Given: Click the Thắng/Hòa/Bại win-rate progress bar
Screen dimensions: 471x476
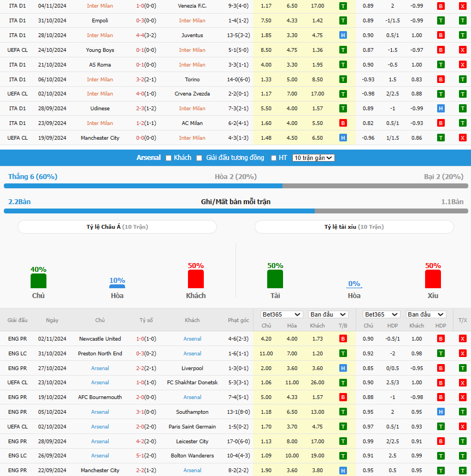Looking at the screenshot, I should pos(236,186).
